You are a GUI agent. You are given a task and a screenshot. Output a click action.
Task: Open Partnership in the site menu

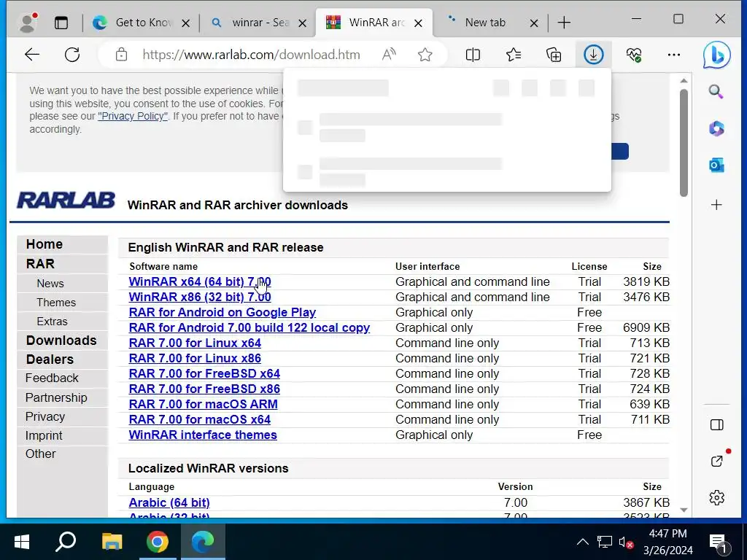point(56,397)
